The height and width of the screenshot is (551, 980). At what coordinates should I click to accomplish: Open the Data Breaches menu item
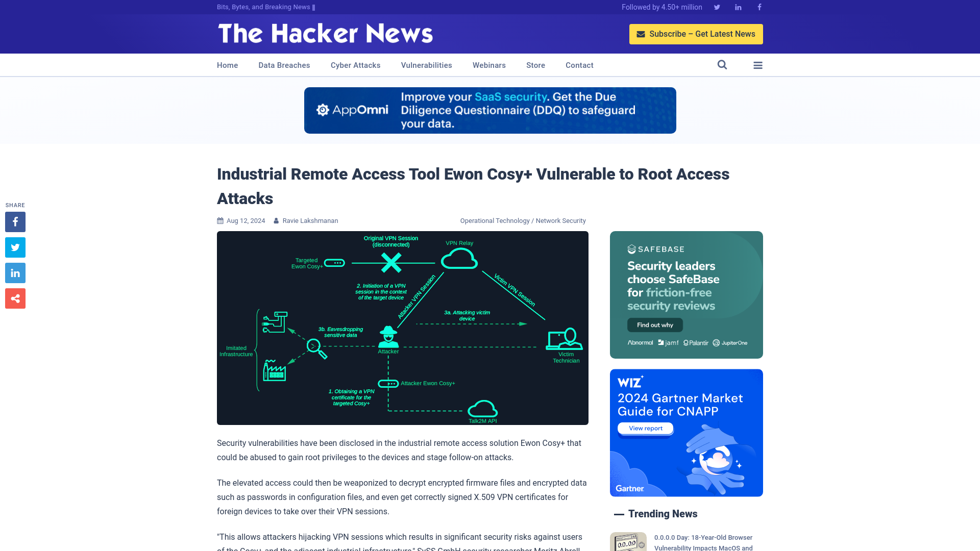pos(284,65)
